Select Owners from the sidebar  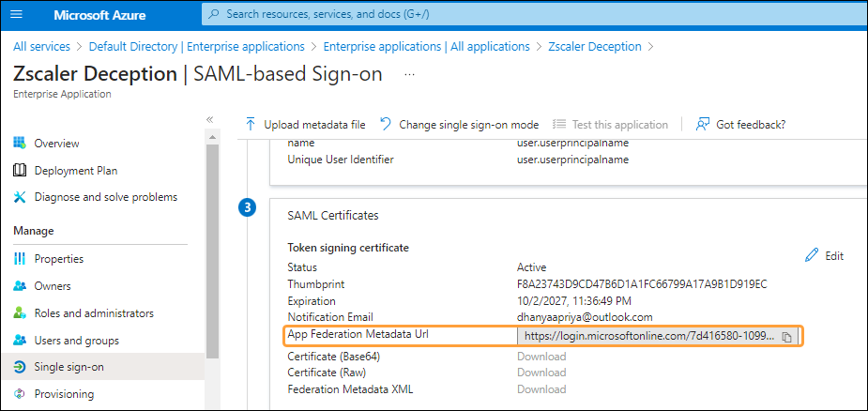[53, 286]
